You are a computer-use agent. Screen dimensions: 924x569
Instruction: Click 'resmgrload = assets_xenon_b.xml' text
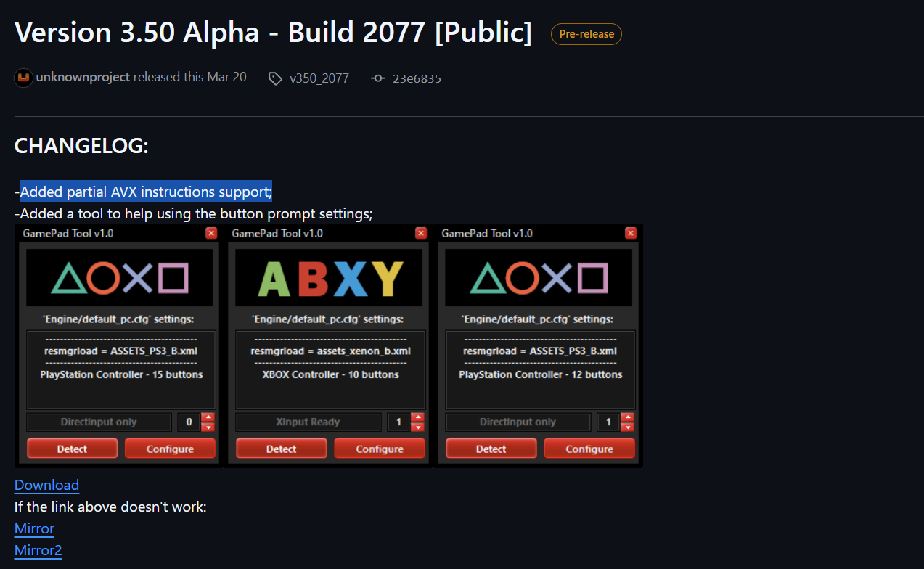coord(331,351)
